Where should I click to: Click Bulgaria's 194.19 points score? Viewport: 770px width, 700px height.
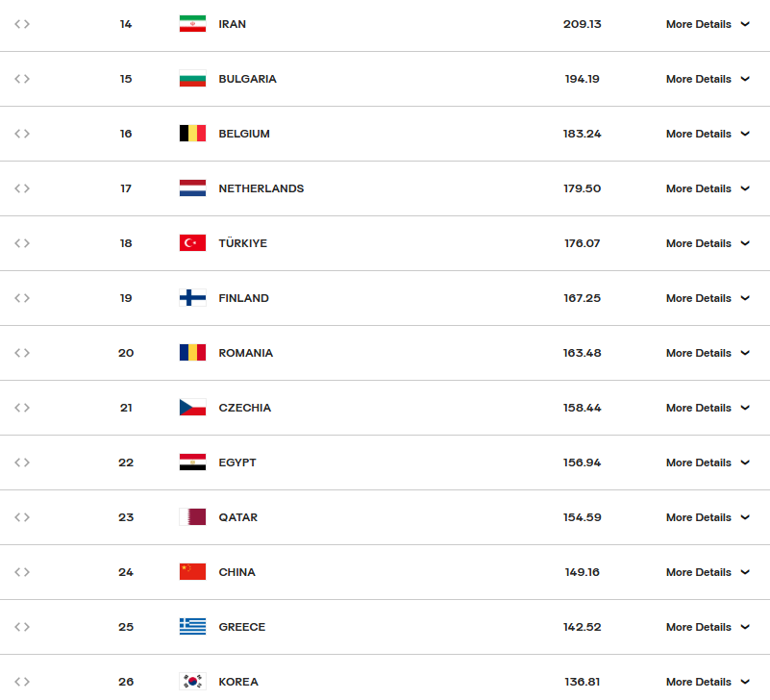coord(582,79)
